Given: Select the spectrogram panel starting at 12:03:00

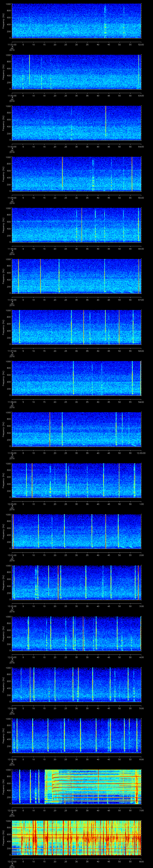Looking at the screenshot, I should pyautogui.click(x=76, y=634).
